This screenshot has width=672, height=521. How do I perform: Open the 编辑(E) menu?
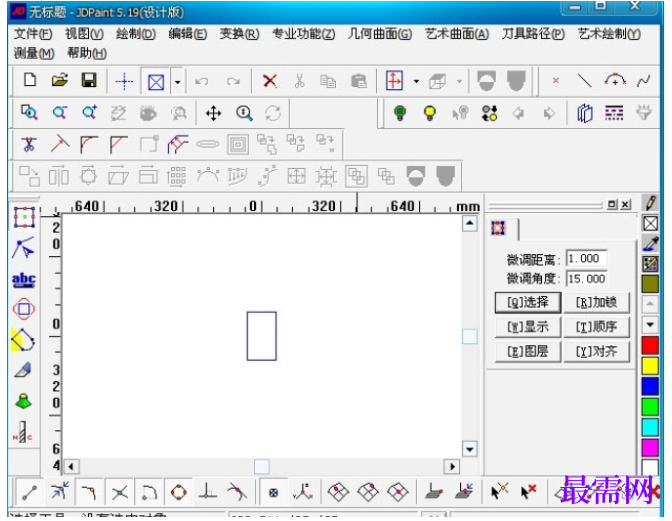[x=187, y=34]
